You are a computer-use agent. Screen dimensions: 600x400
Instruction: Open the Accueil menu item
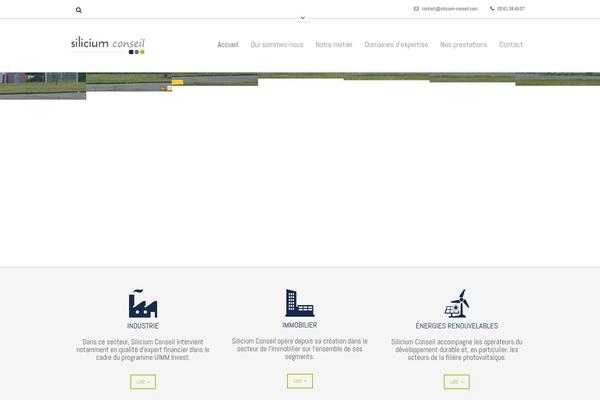tap(228, 45)
